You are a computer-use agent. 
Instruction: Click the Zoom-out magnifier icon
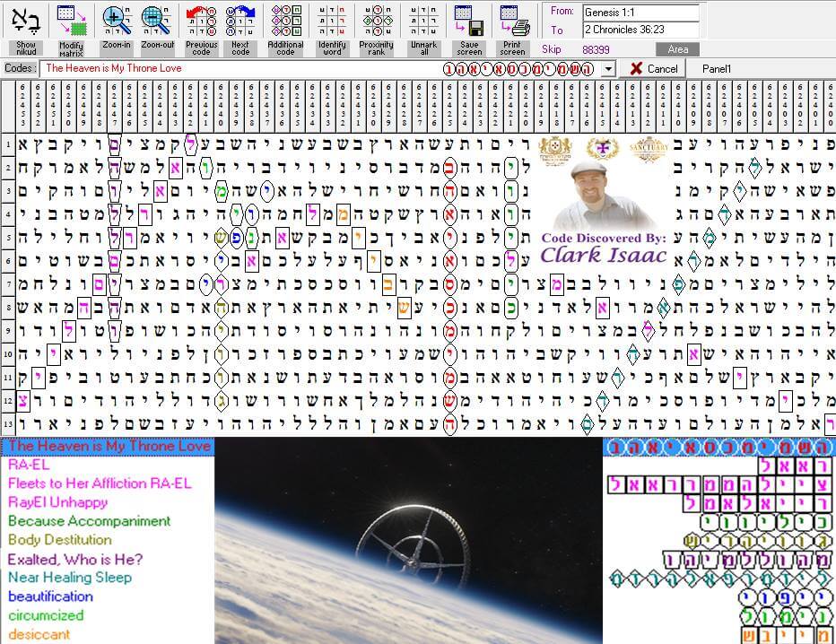click(x=157, y=22)
